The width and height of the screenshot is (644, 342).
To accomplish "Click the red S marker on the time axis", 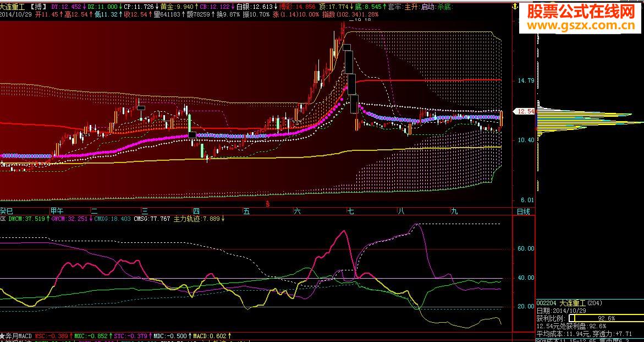I will click(268, 203).
